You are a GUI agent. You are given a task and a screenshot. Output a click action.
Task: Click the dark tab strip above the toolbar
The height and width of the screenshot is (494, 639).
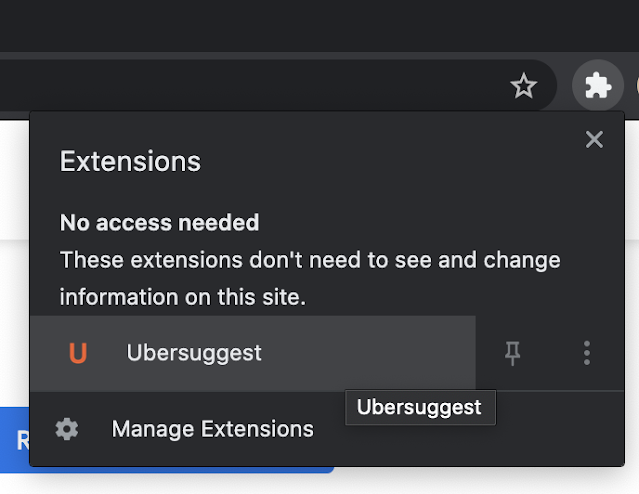pos(300,25)
